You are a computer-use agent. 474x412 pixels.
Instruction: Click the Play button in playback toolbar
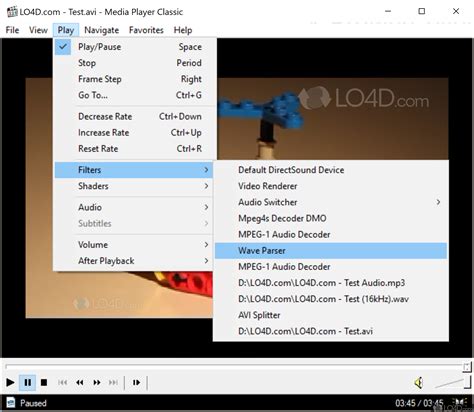[10, 382]
